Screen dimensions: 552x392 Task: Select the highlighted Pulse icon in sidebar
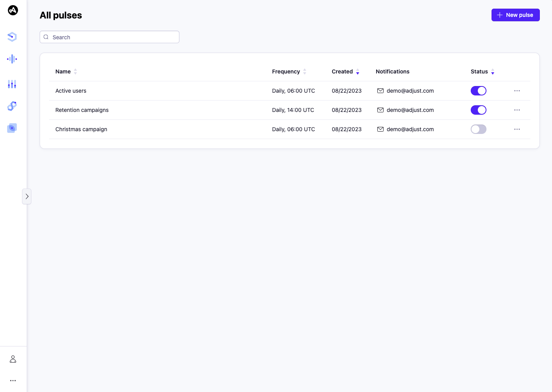click(12, 128)
